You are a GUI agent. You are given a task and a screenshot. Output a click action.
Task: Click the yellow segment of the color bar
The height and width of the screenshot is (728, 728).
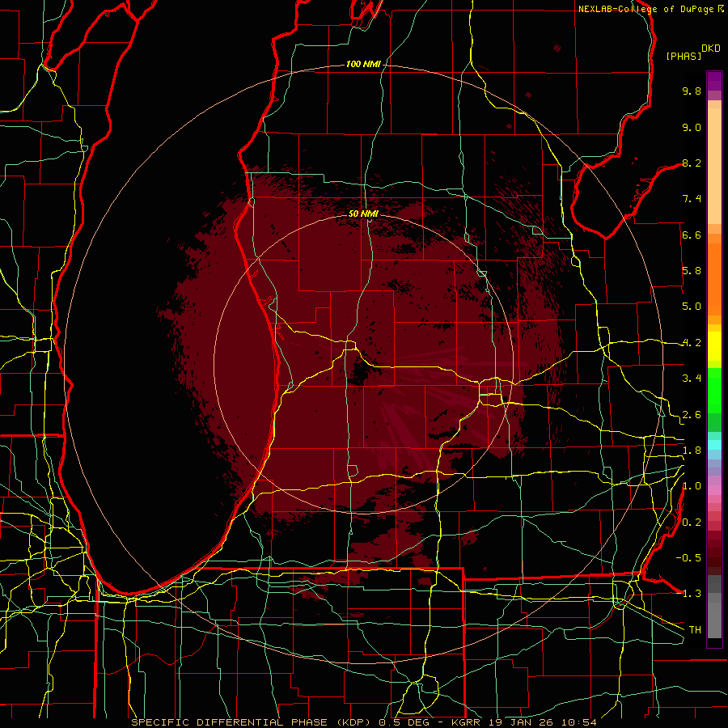coord(714,346)
